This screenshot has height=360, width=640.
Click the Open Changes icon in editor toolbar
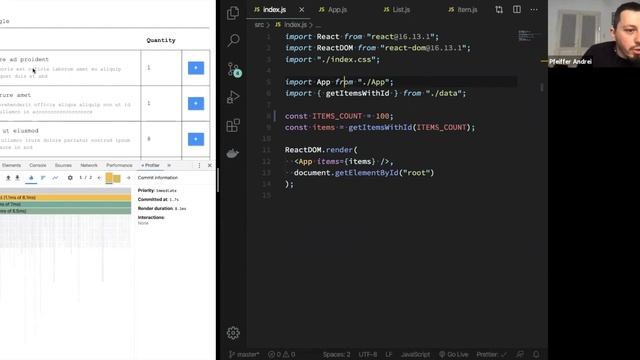499,9
